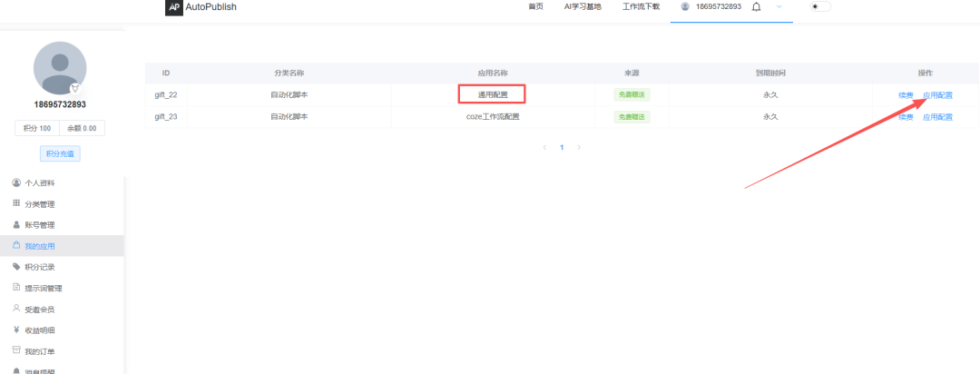The image size is (980, 374).
Task: Click the 操作 column header
Action: tap(926, 74)
